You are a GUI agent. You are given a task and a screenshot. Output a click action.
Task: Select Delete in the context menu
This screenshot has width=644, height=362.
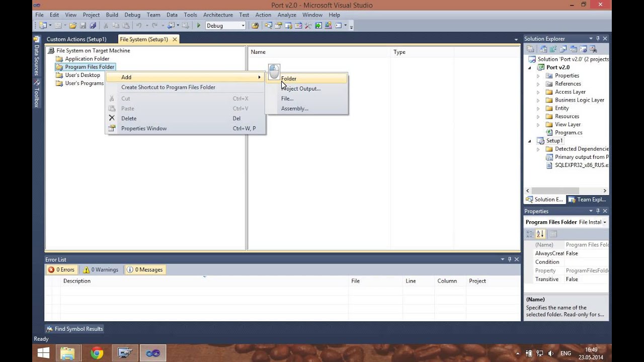coord(185,119)
